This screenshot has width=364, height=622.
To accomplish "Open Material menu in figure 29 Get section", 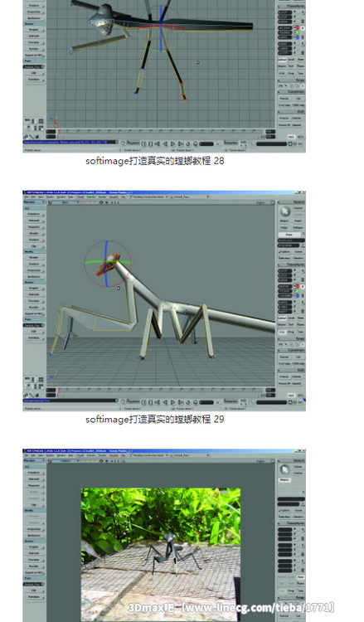I will (36, 221).
